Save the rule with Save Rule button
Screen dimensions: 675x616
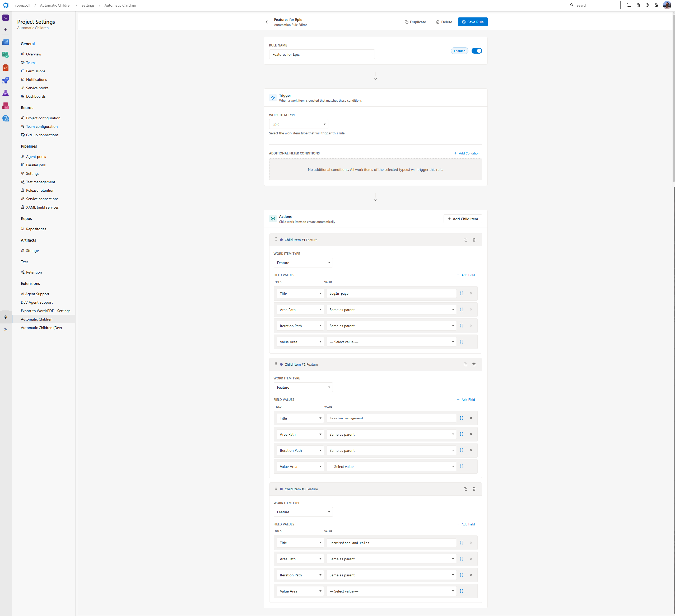(x=473, y=22)
